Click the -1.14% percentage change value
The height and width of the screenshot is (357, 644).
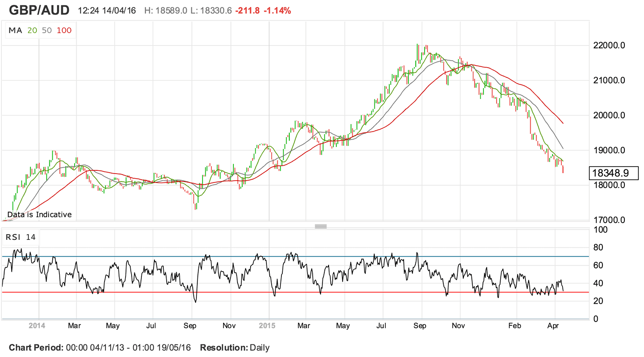277,10
